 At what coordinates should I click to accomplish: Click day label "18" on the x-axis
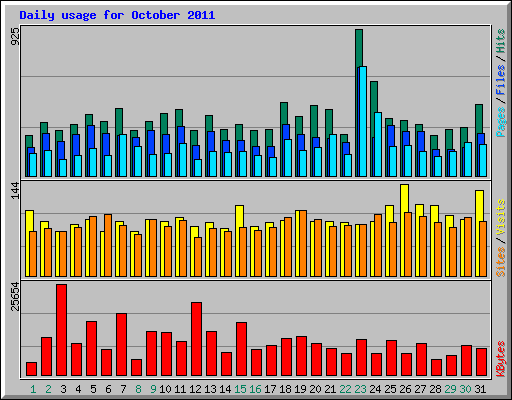point(285,389)
